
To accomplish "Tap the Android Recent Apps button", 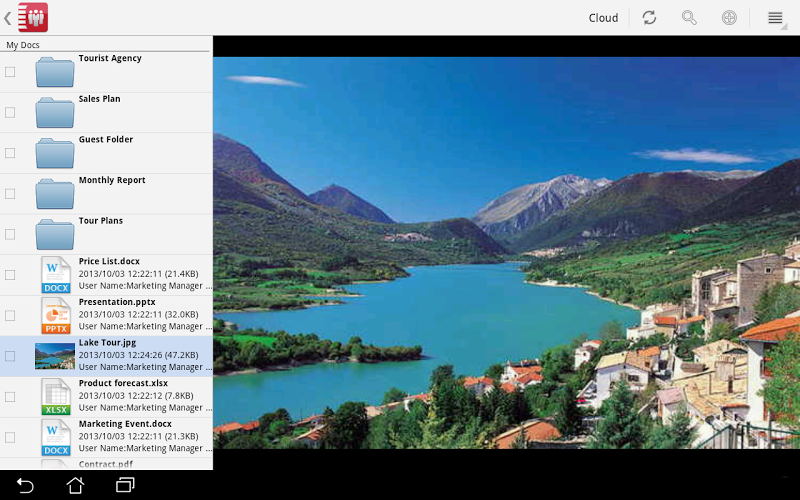I will pos(125,485).
